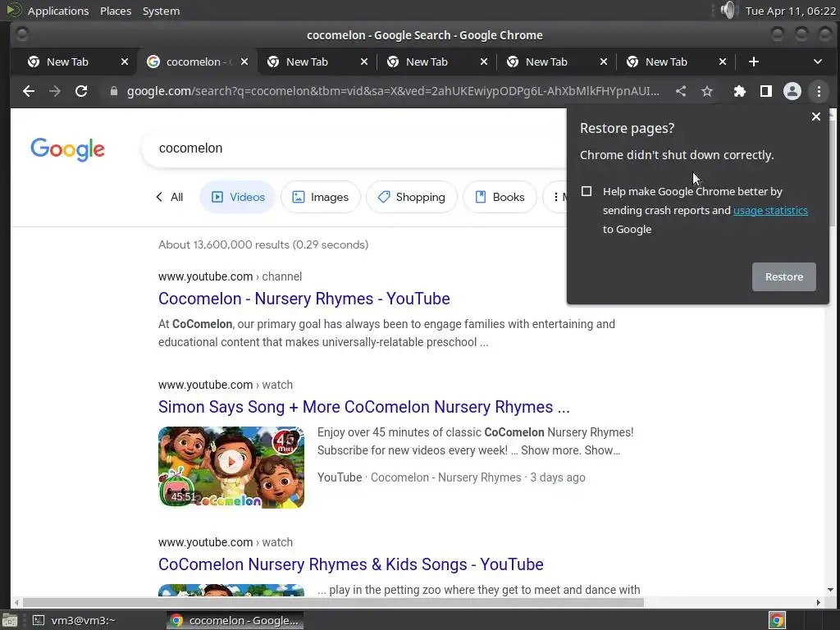Expand the tab search chevron
840x630 pixels.
(x=818, y=62)
